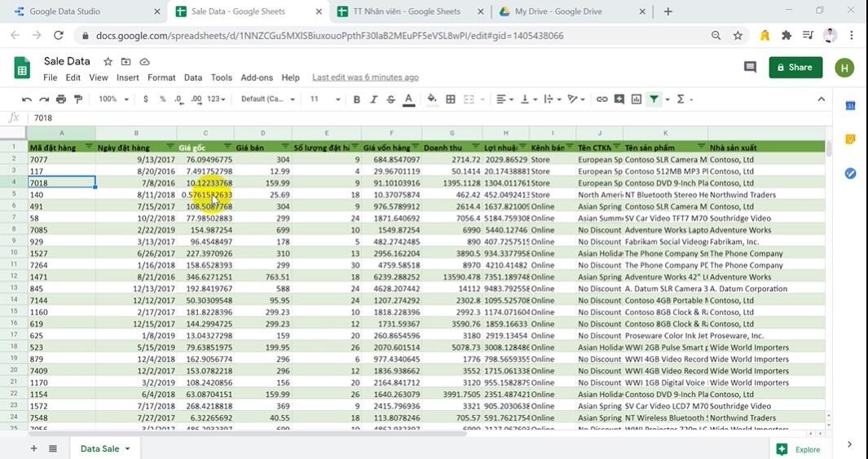Open the fill color picker
The height and width of the screenshot is (459, 868).
tap(432, 99)
